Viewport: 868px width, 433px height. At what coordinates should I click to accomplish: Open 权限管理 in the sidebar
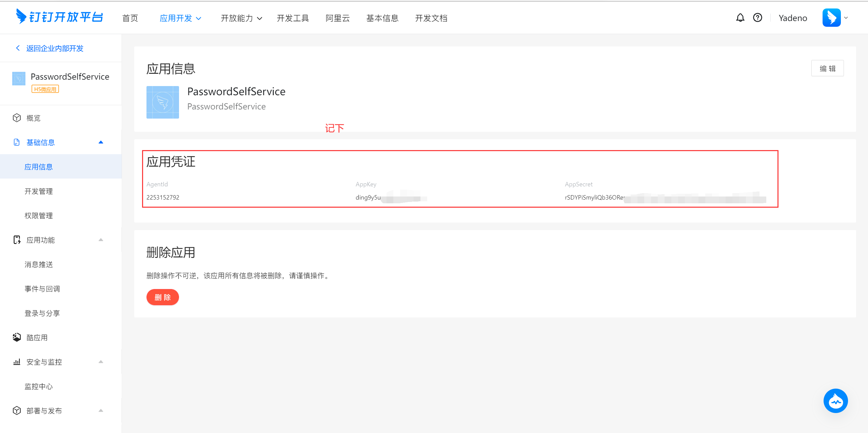point(39,215)
